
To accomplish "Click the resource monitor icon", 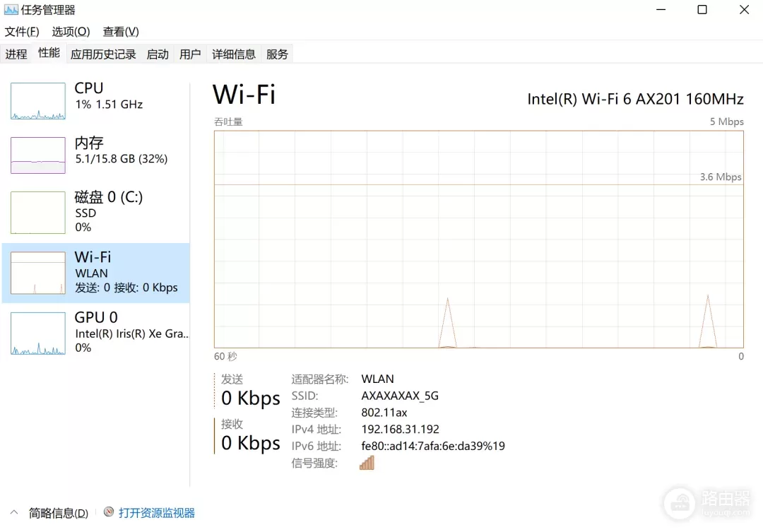I will [x=108, y=513].
